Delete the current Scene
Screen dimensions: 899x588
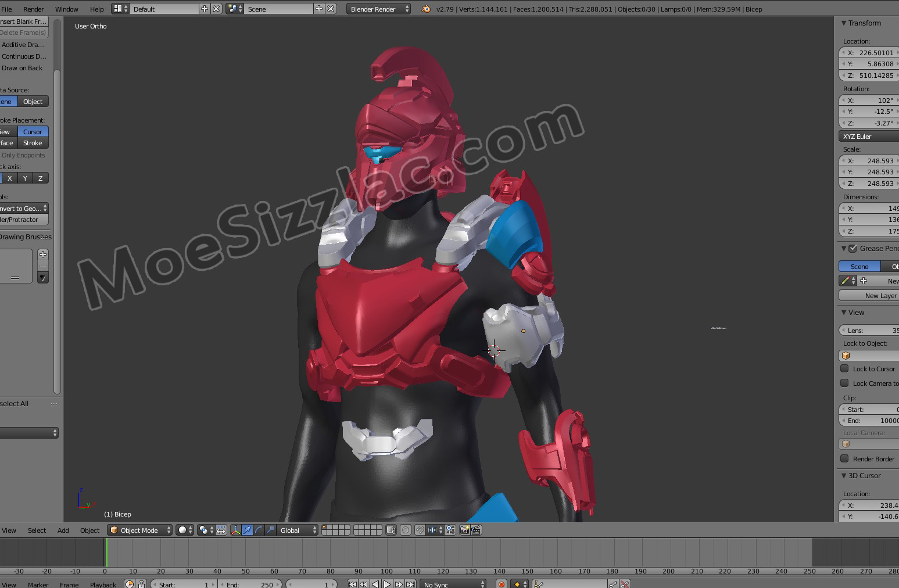pos(331,9)
